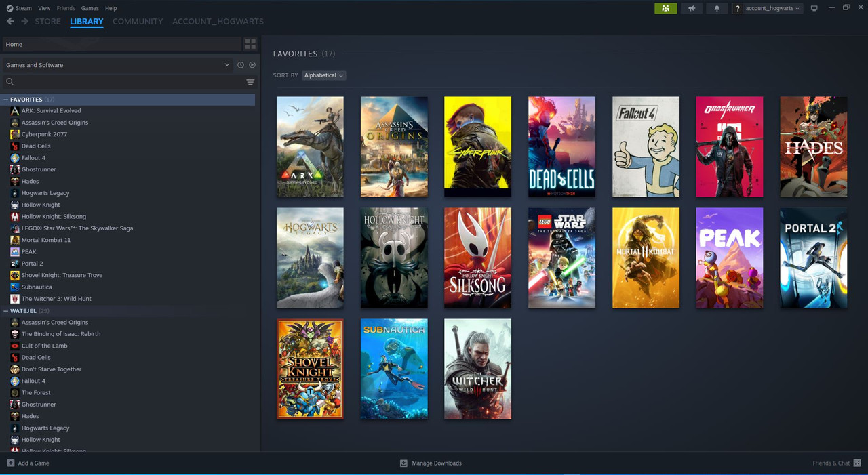Open the Help menu
The image size is (868, 475).
tap(111, 8)
